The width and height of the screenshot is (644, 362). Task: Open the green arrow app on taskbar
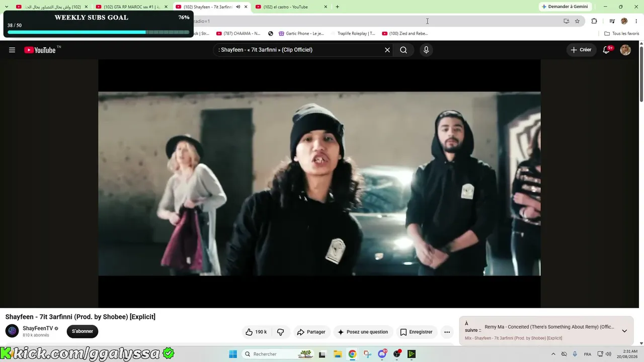coord(412,354)
